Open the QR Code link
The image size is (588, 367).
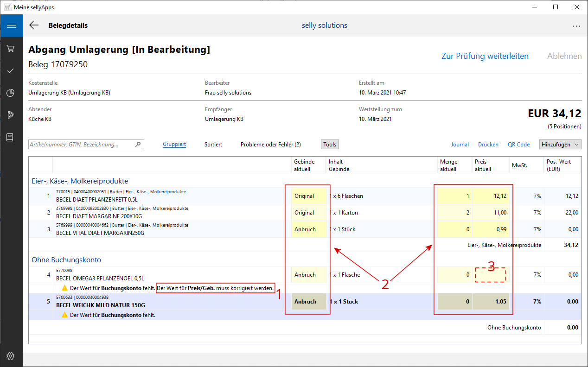pos(518,145)
